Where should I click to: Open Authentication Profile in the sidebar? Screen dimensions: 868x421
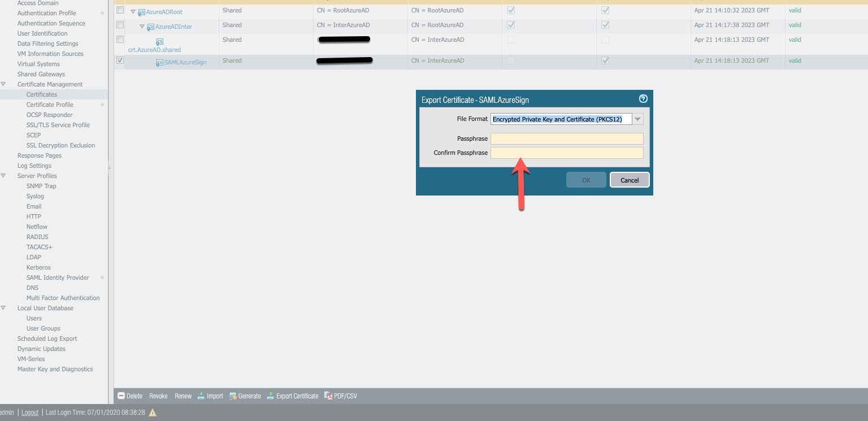pyautogui.click(x=46, y=13)
